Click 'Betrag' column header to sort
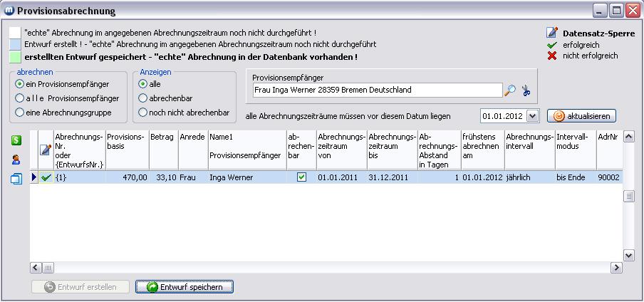 162,137
